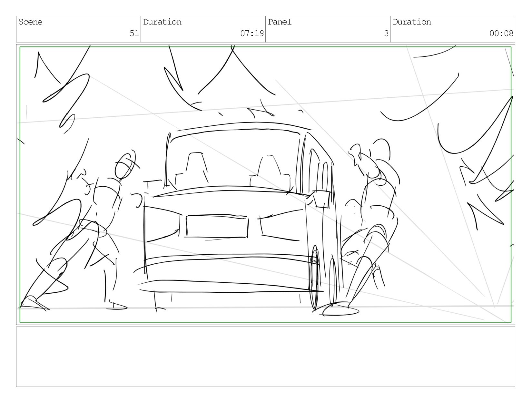This screenshot has width=532, height=411.
Task: Click the panel duration value "00:08"
Action: (x=501, y=33)
